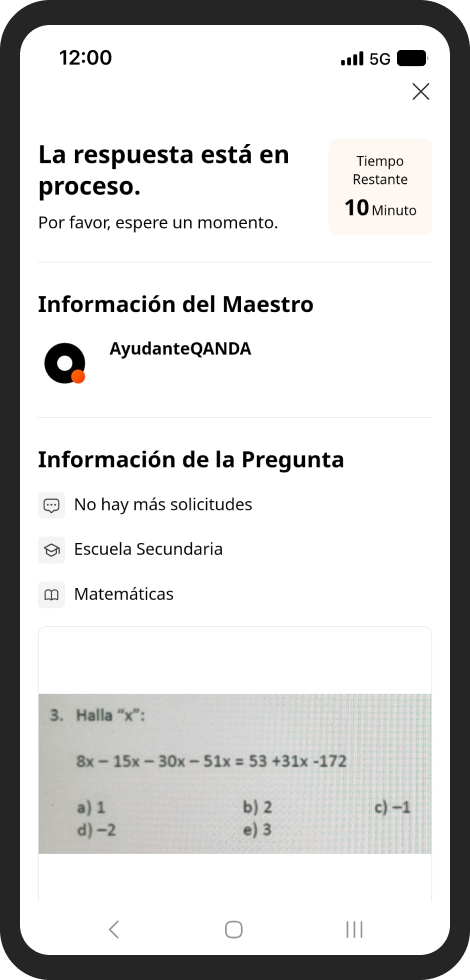Image resolution: width=470 pixels, height=980 pixels.
Task: Tap the graduation cap school level icon
Action: click(51, 550)
